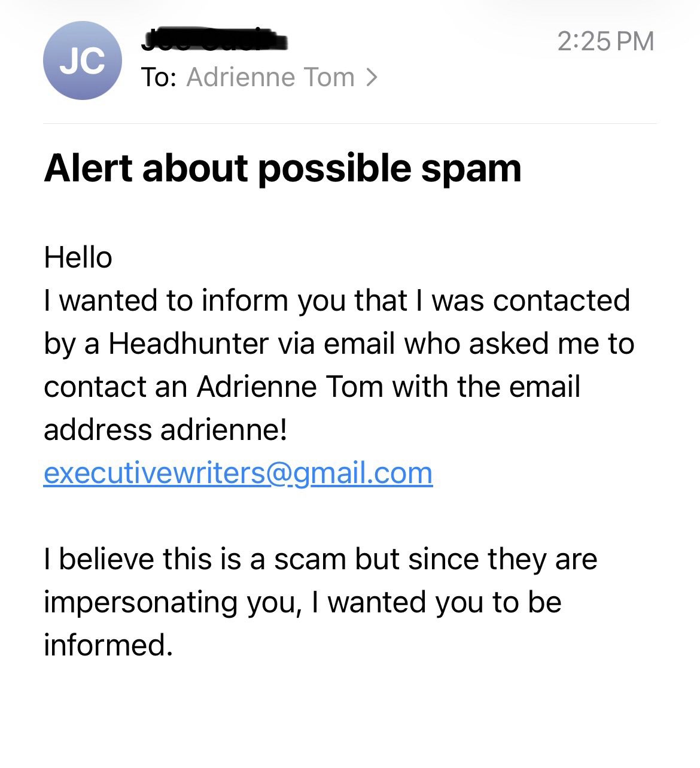
Task: Tap the JC sender avatar
Action: pyautogui.click(x=83, y=60)
